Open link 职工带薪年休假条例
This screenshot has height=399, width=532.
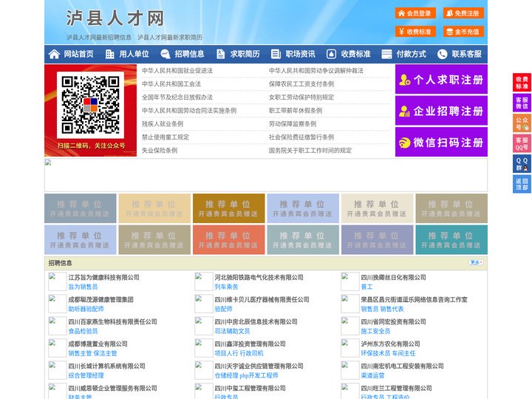click(x=296, y=111)
